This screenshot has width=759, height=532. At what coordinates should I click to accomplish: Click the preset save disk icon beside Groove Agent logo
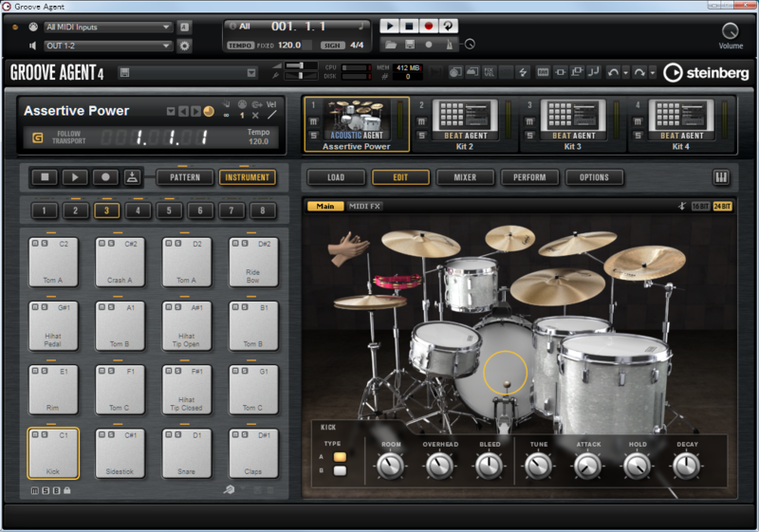[x=125, y=73]
